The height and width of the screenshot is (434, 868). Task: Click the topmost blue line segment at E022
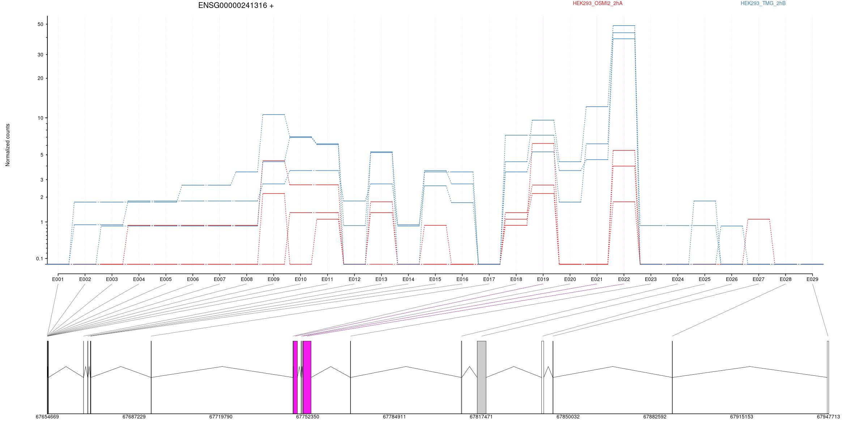[x=624, y=26]
